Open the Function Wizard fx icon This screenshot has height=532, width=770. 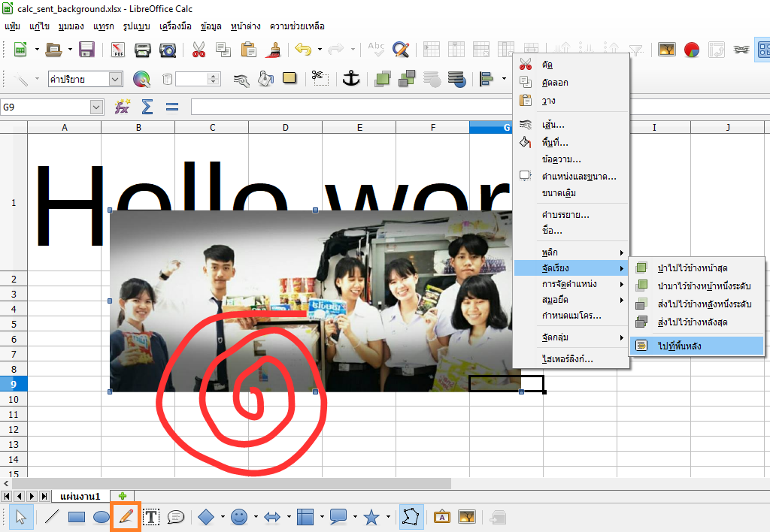pos(122,107)
